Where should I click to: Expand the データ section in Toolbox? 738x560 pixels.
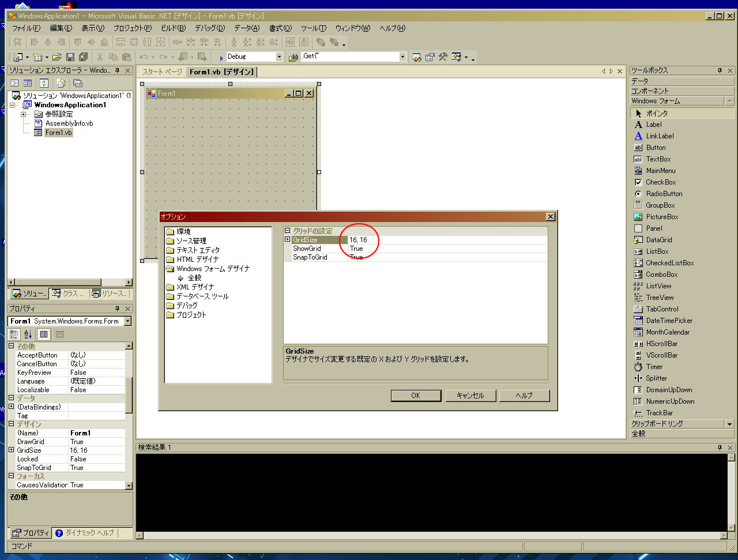point(682,81)
